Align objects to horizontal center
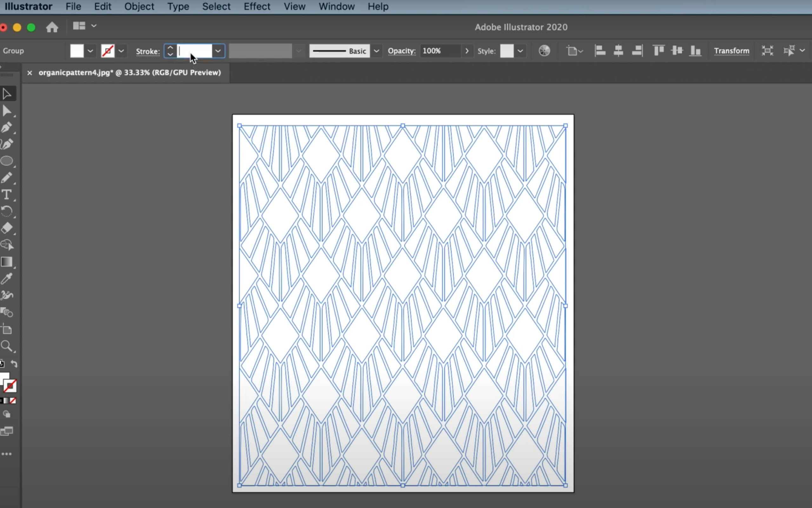The height and width of the screenshot is (508, 812). pyautogui.click(x=618, y=51)
